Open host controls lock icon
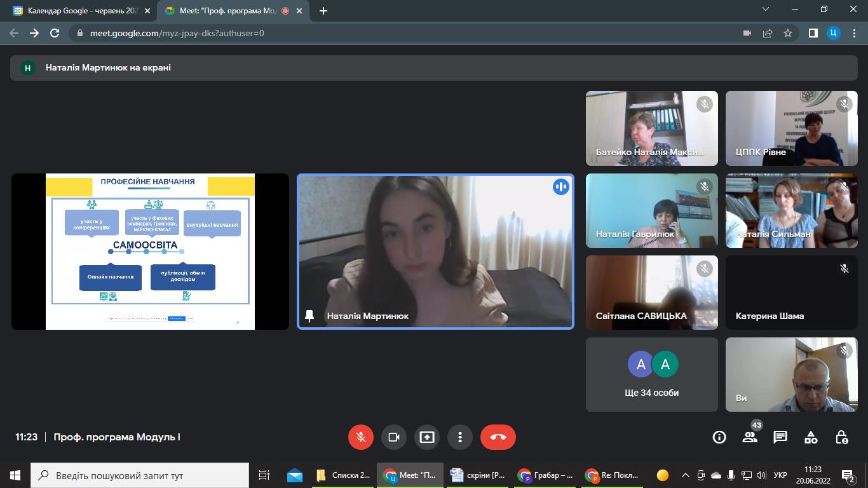 point(841,437)
